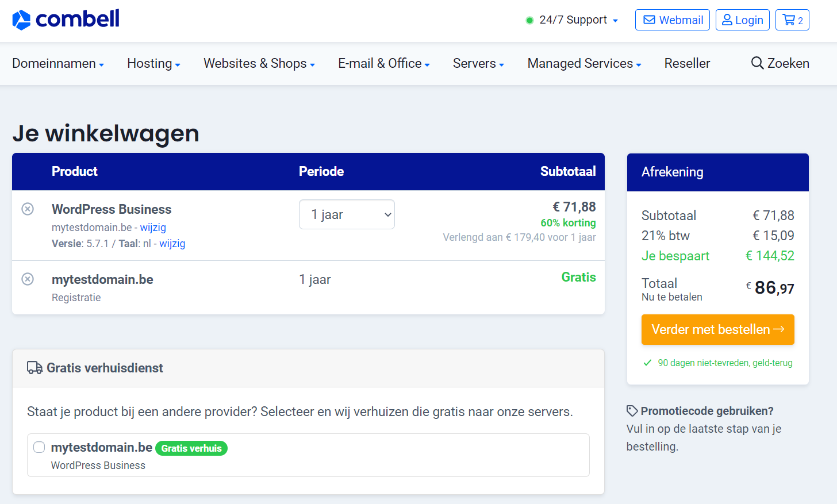
Task: Click the 'Je winkelwagen' page heading
Action: [x=106, y=133]
